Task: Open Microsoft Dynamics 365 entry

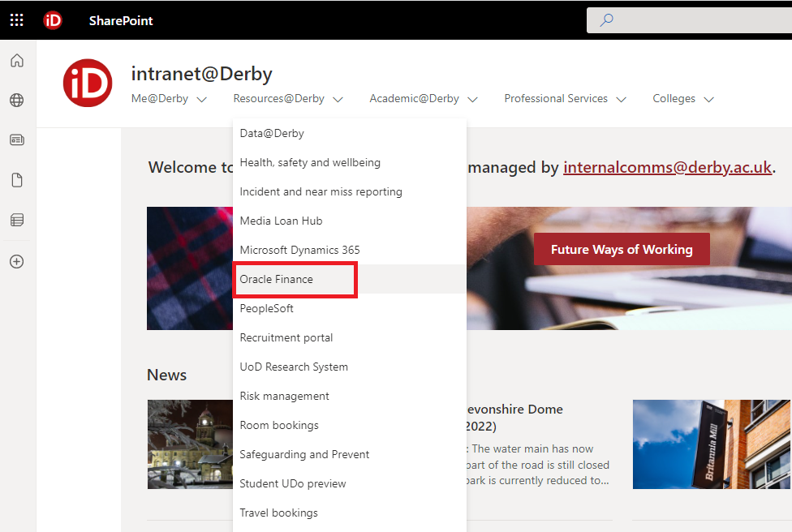Action: [x=350, y=250]
